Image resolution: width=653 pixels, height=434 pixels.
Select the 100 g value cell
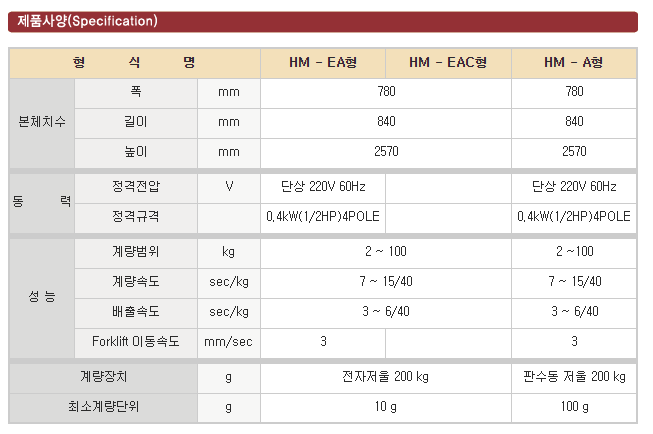(574, 407)
